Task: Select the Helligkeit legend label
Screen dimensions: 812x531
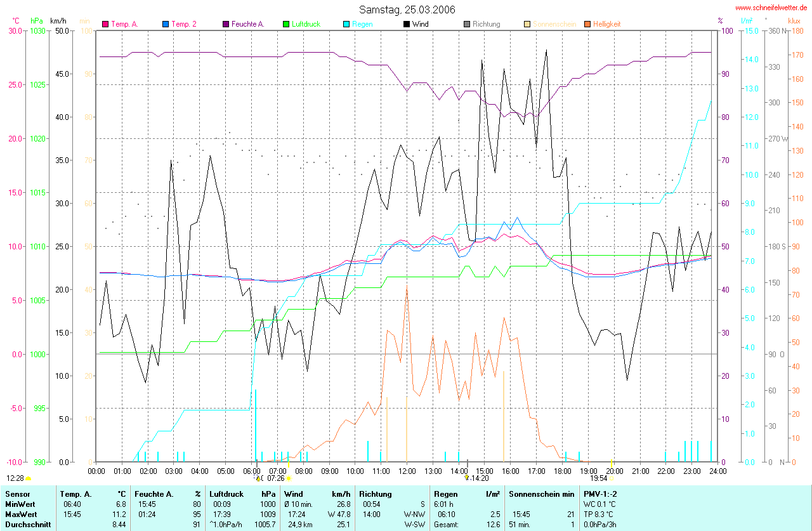Action: point(607,24)
